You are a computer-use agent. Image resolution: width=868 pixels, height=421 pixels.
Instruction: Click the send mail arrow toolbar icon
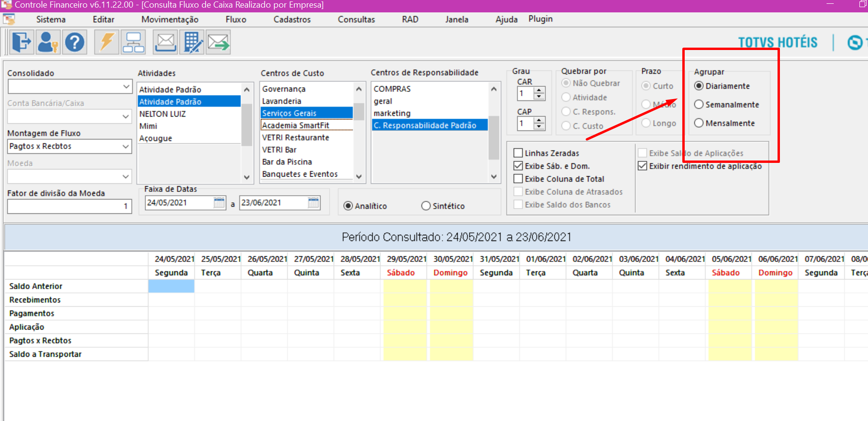tap(219, 42)
